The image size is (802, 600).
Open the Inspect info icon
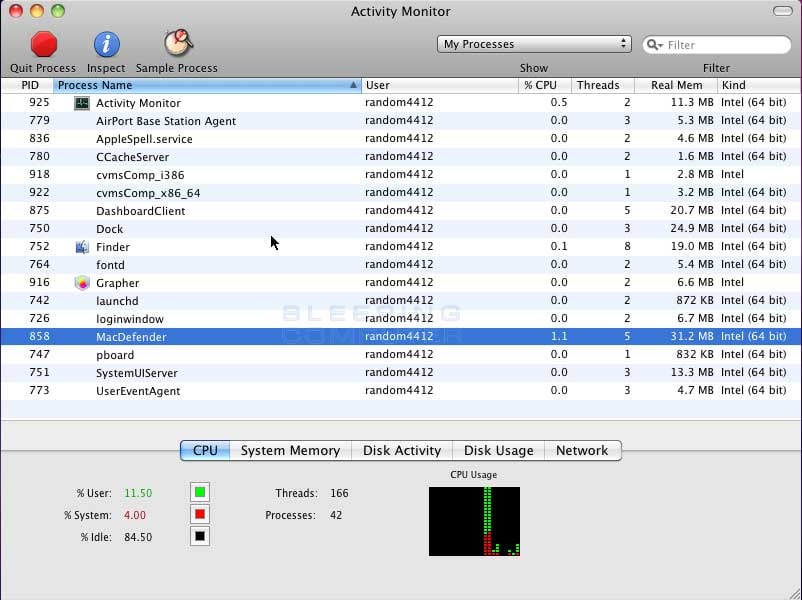click(106, 44)
